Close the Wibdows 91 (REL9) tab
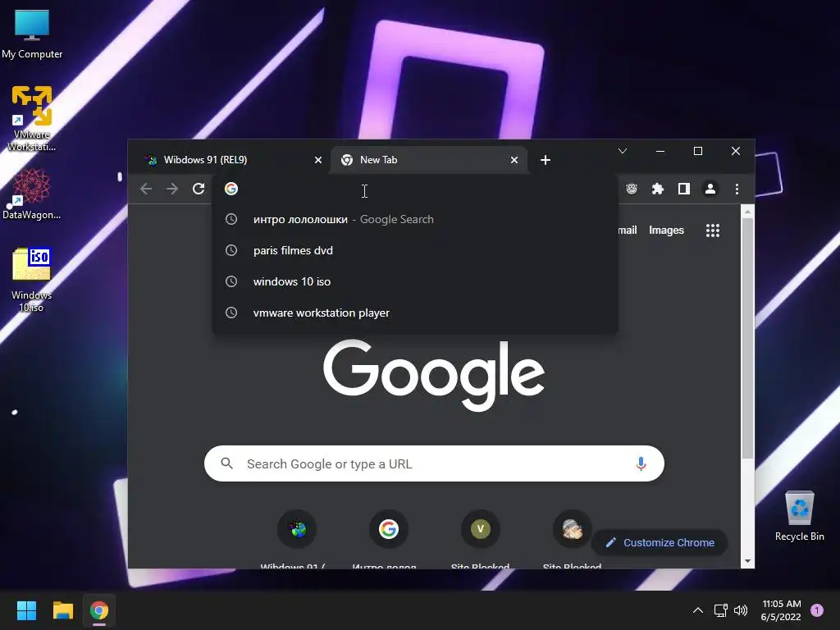 pos(318,160)
